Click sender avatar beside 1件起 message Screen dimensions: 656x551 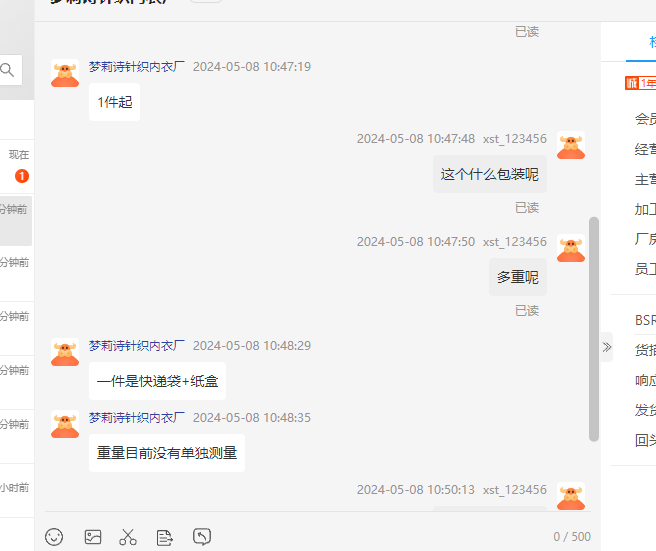tap(65, 73)
